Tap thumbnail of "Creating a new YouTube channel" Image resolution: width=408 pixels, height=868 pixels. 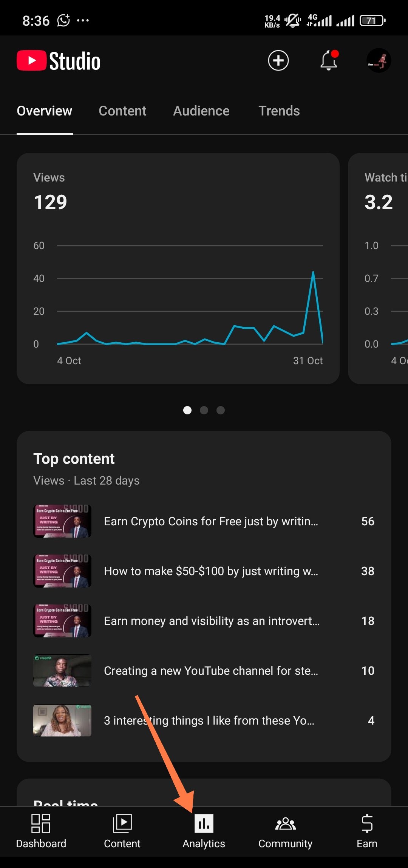(62, 671)
